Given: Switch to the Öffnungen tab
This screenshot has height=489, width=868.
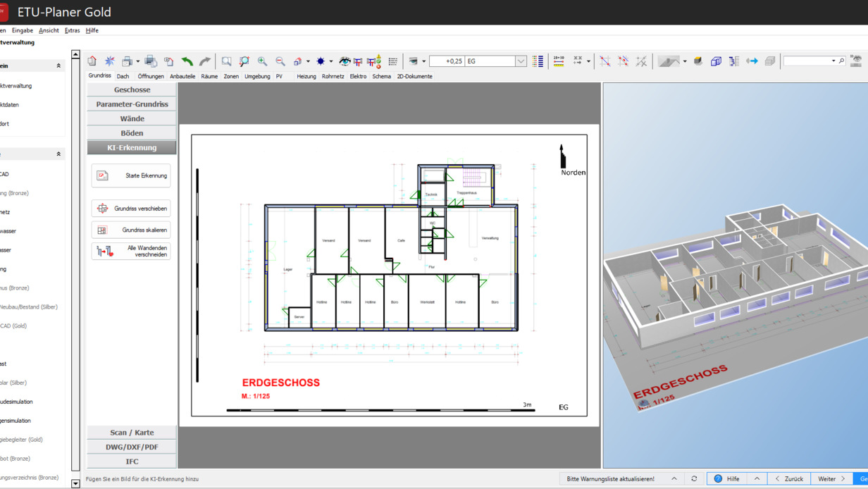Looking at the screenshot, I should (x=151, y=76).
